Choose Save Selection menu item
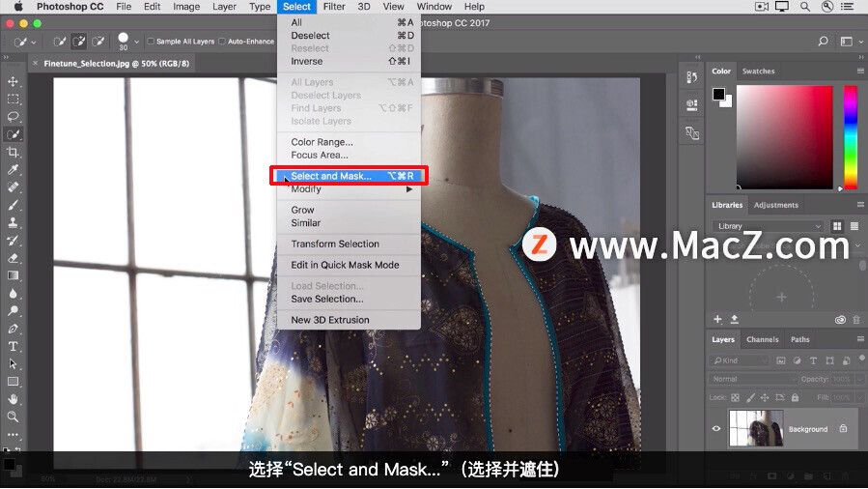The height and width of the screenshot is (489, 868). click(x=349, y=299)
